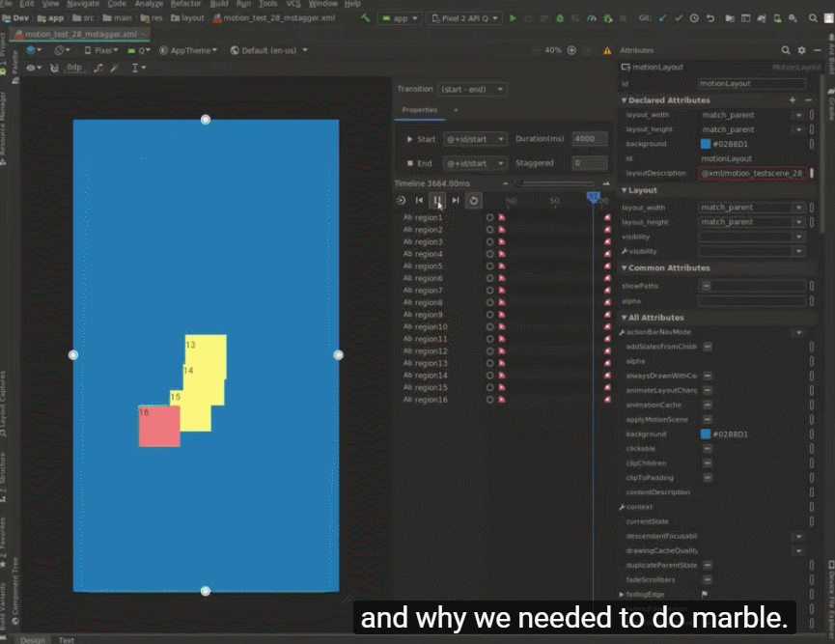Viewport: 835px width, 644px height.
Task: Click the layout breadcrumb folder
Action: pyautogui.click(x=187, y=18)
